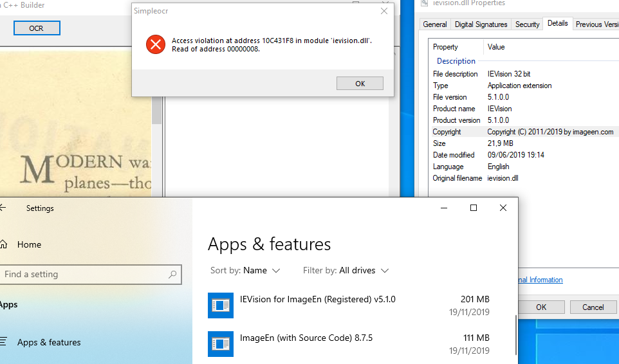619x364 pixels.
Task: Click the red error icon in Simpleocr dialog
Action: pyautogui.click(x=156, y=44)
